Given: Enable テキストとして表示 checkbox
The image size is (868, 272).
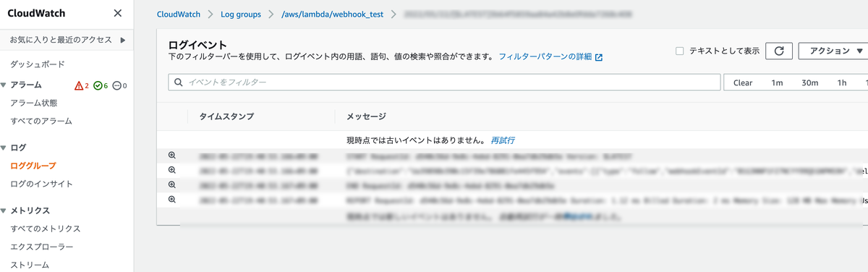Looking at the screenshot, I should tap(679, 51).
